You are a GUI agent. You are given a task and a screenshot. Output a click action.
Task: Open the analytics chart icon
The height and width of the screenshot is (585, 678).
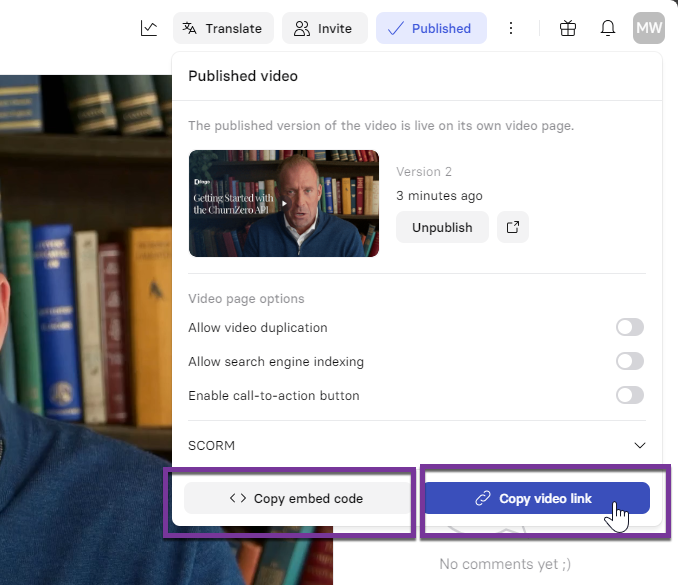pos(149,29)
